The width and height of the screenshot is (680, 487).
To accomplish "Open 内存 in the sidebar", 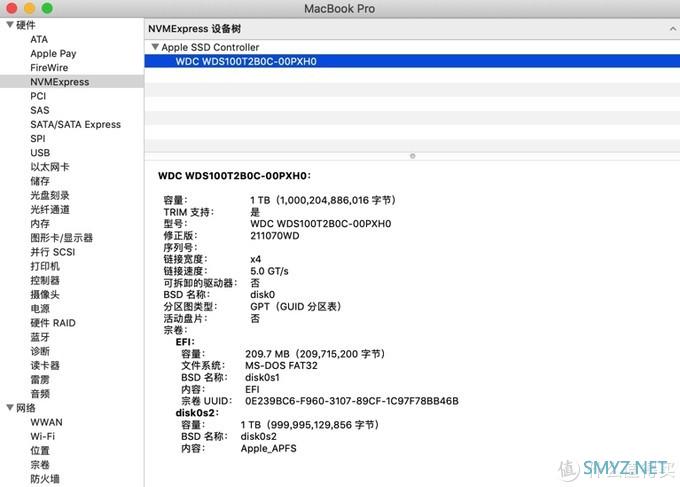I will (40, 224).
